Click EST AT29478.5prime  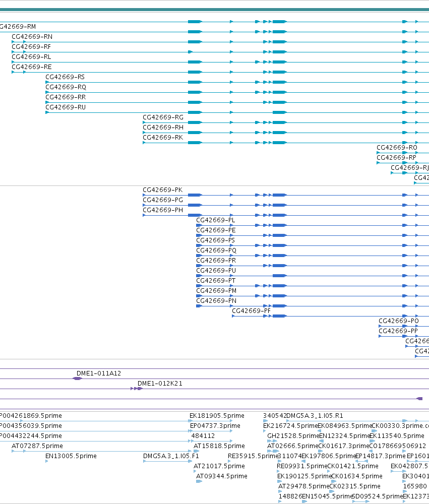click(303, 486)
